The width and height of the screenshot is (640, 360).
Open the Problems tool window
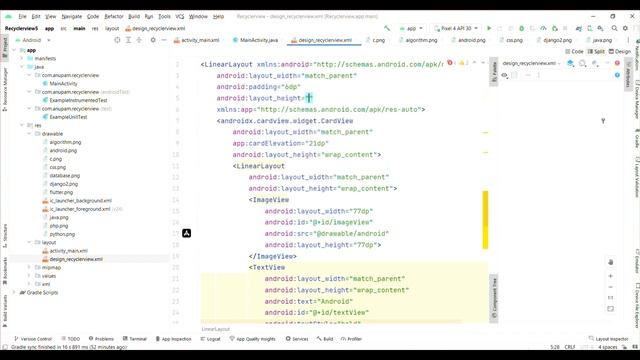coord(101,339)
